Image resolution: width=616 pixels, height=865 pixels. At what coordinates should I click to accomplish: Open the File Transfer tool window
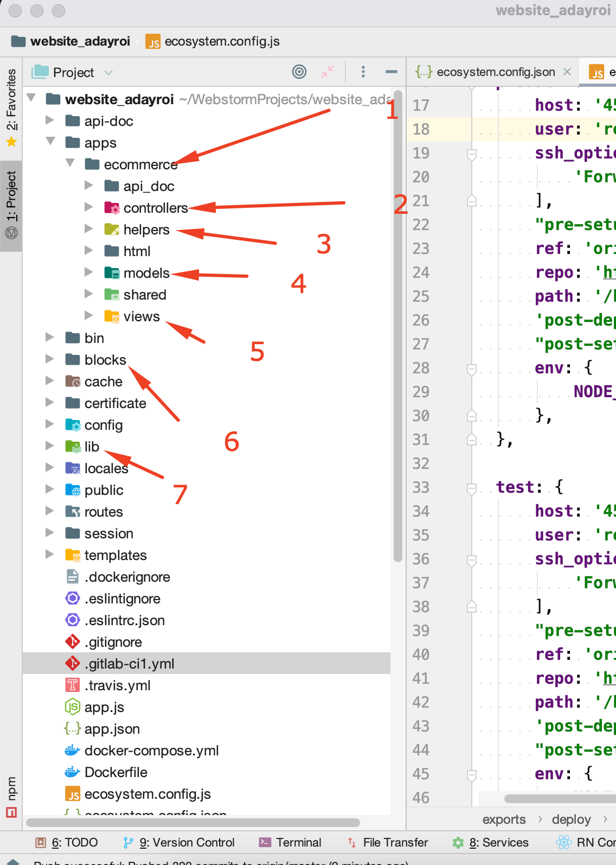(x=387, y=842)
